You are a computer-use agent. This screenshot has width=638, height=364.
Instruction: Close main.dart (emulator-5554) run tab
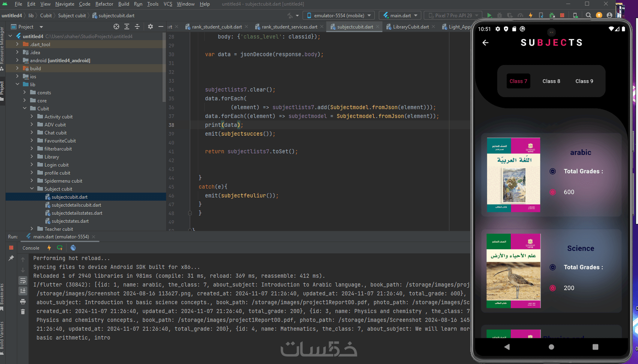pos(93,237)
